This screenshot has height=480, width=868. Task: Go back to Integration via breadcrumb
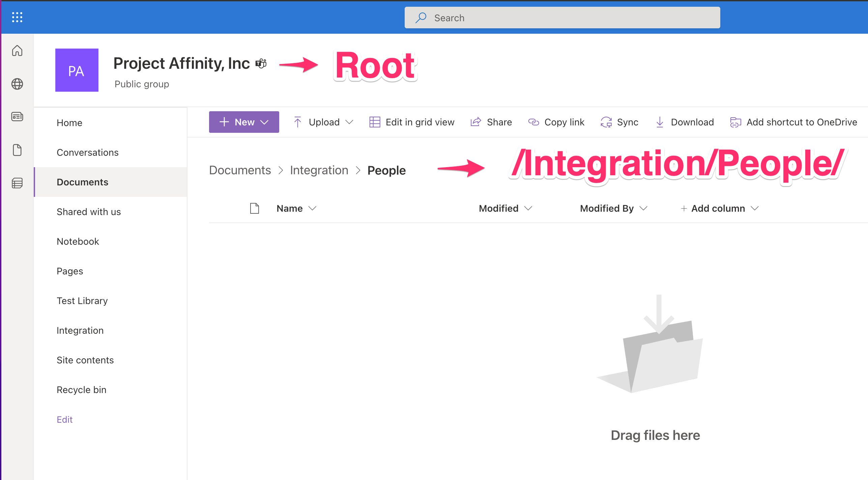coord(319,170)
